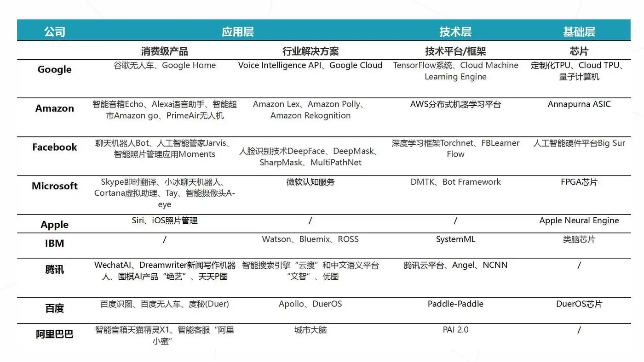
Task: Select the Facebook row label
Action: pos(54,147)
